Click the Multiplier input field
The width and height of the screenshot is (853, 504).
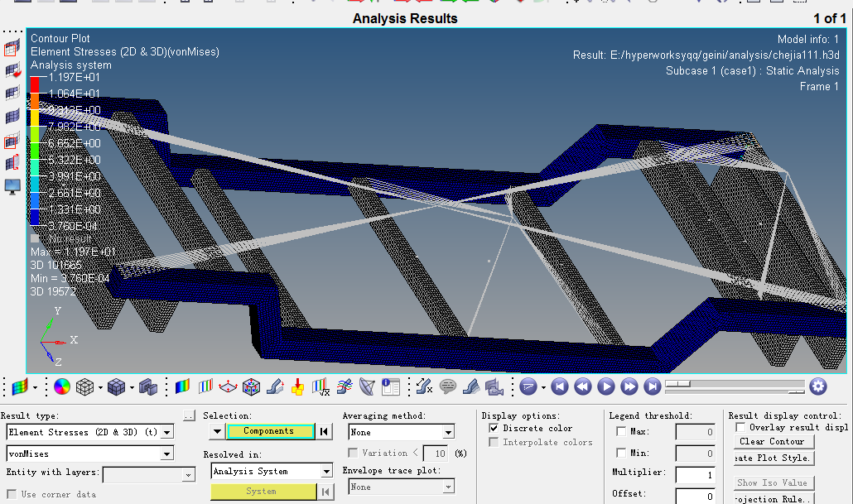(x=694, y=475)
